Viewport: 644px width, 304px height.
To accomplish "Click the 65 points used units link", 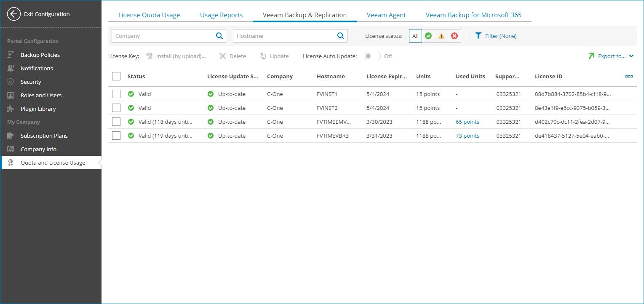I will point(467,122).
